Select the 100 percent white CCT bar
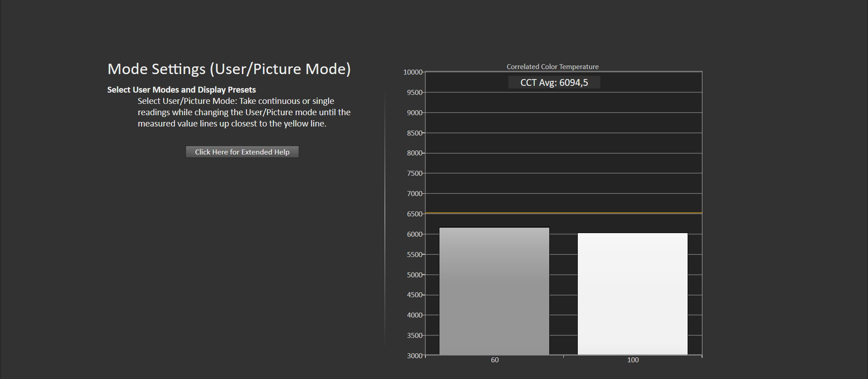The image size is (868, 379). (x=632, y=294)
